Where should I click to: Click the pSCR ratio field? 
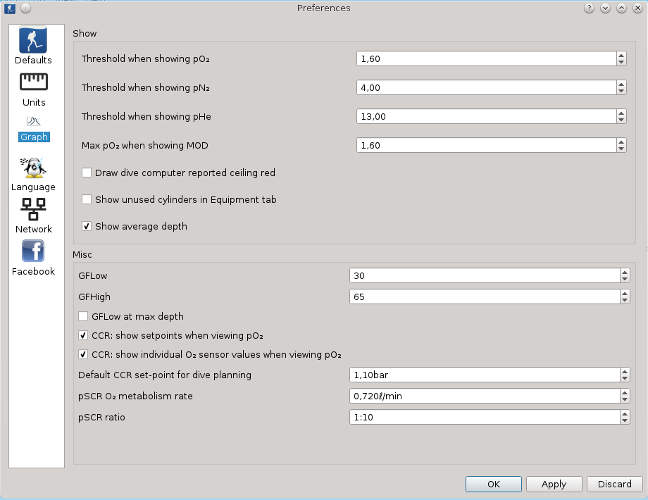484,417
